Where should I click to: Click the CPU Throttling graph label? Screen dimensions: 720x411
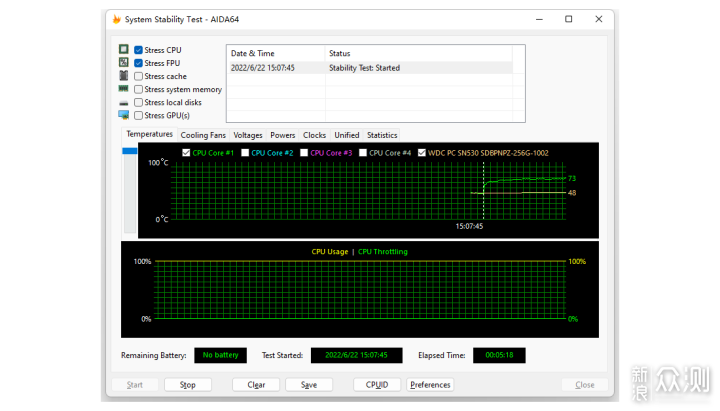[382, 252]
